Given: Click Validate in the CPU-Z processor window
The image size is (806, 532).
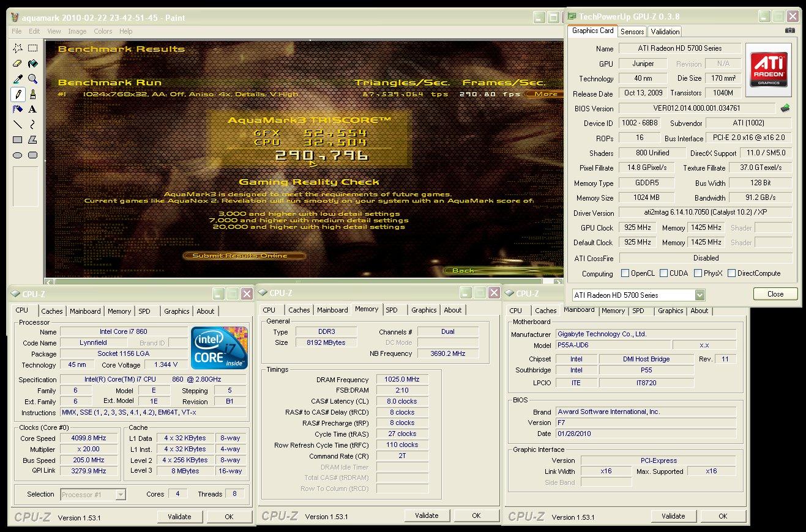Looking at the screenshot, I should click(x=179, y=517).
